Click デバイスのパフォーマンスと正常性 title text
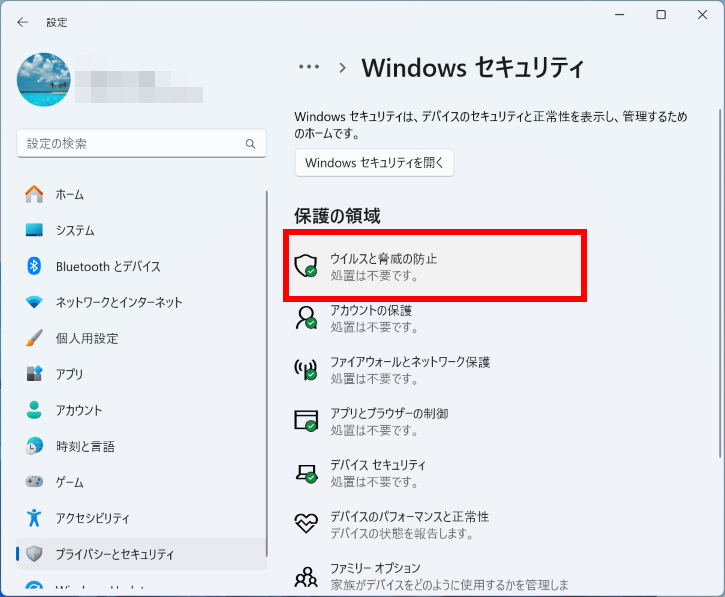Image resolution: width=725 pixels, height=597 pixels. pyautogui.click(x=409, y=517)
